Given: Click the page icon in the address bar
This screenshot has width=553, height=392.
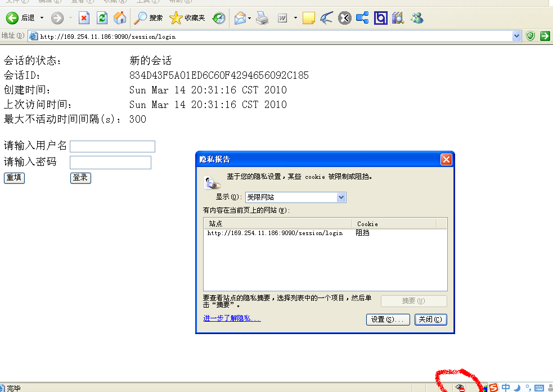Looking at the screenshot, I should 34,36.
